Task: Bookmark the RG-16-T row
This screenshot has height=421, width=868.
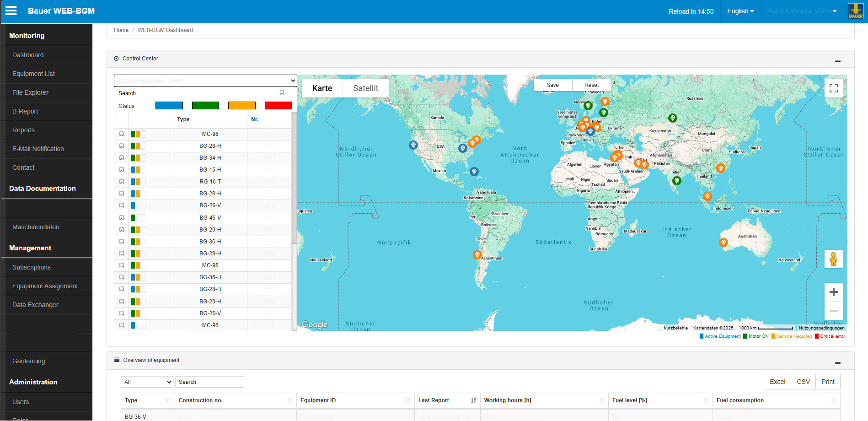Action: [122, 182]
